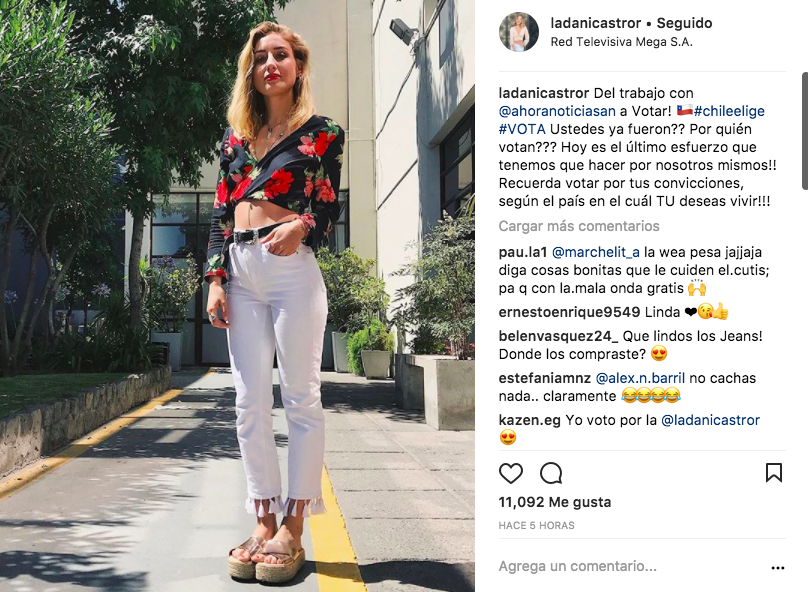Expand Cargar más comentarios

pos(579,226)
